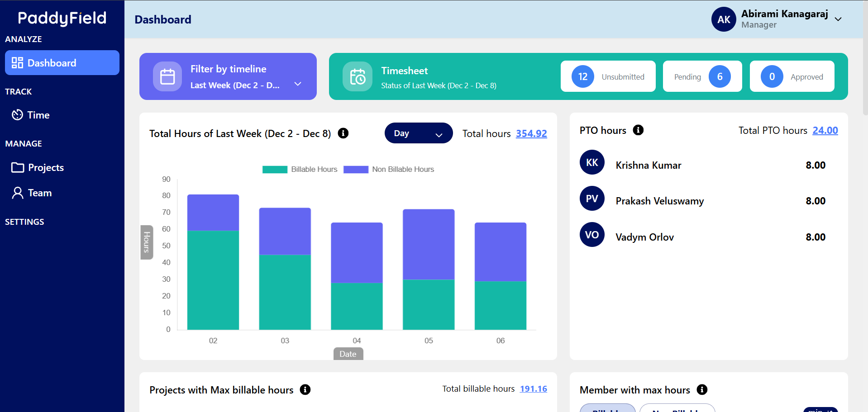This screenshot has width=868, height=412.
Task: Click the PaddyField logo
Action: coord(62,18)
